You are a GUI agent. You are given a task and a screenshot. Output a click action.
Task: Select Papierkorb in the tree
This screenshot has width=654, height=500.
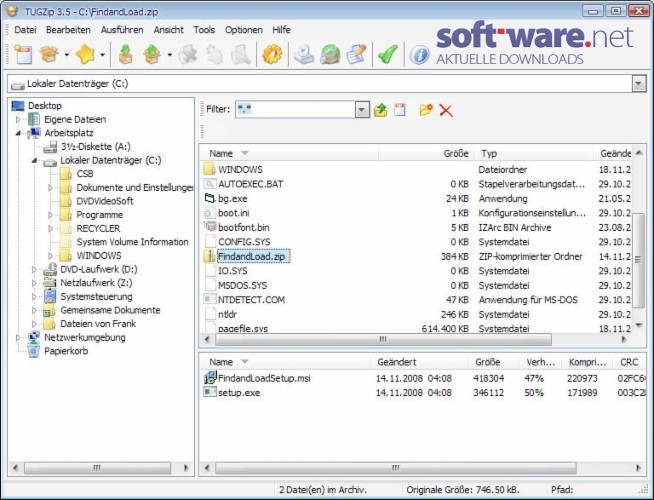[66, 351]
